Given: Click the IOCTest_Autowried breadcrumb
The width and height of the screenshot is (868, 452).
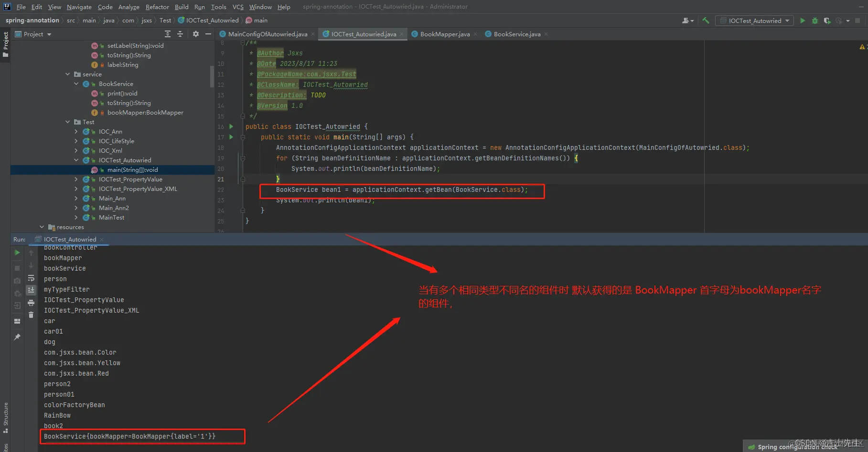Looking at the screenshot, I should (208, 21).
